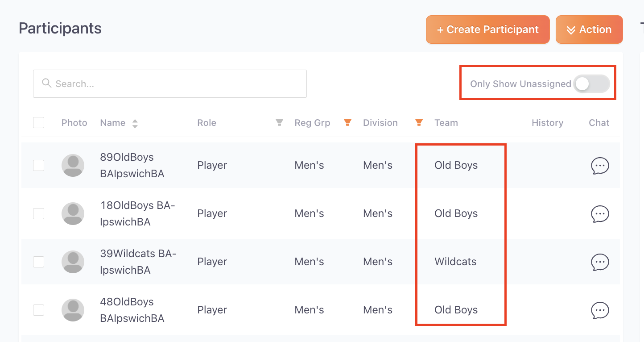
Task: Check the select-all header checkbox
Action: click(x=39, y=122)
